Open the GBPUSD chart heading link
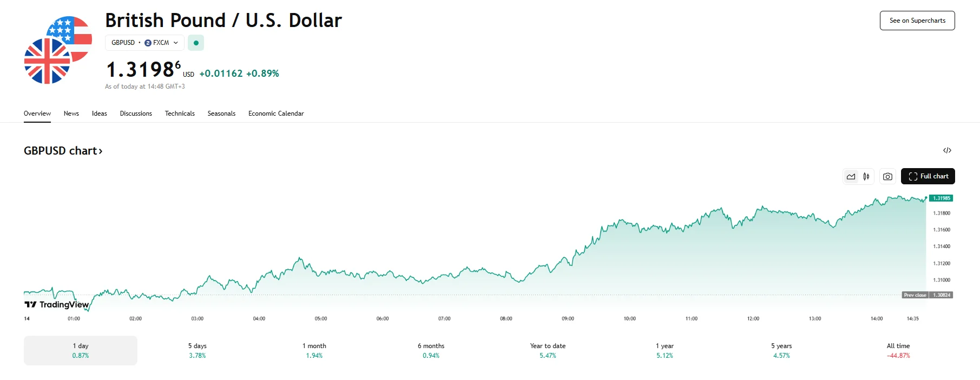This screenshot has height=380, width=980. [x=63, y=151]
